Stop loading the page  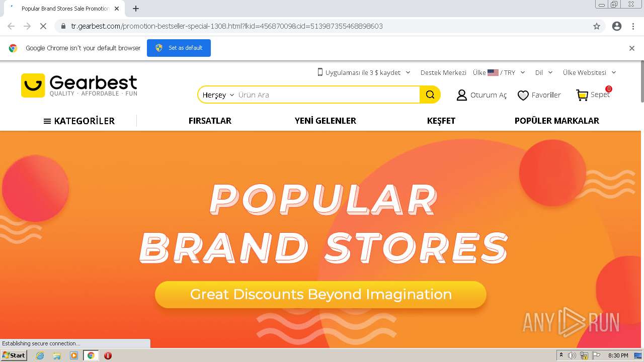click(43, 26)
